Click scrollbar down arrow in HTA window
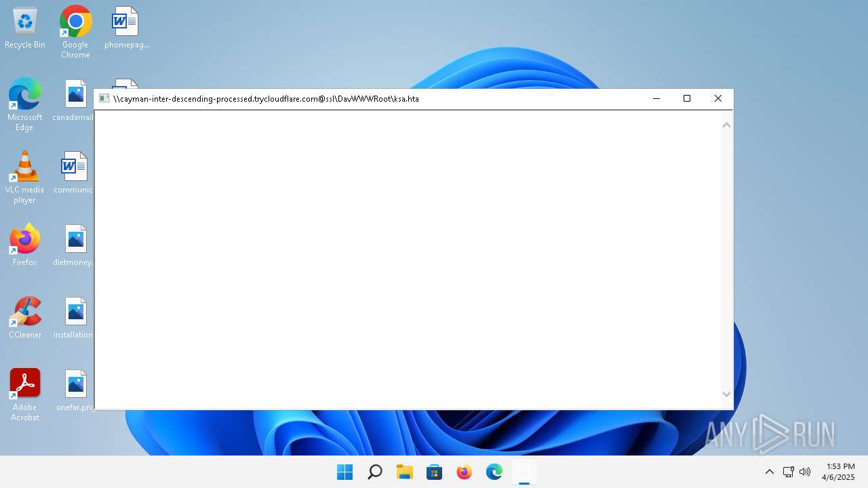The height and width of the screenshot is (488, 868). click(726, 394)
